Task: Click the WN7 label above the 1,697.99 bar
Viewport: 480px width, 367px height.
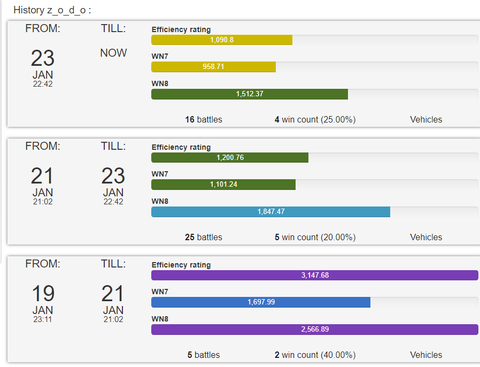Action: (x=160, y=292)
